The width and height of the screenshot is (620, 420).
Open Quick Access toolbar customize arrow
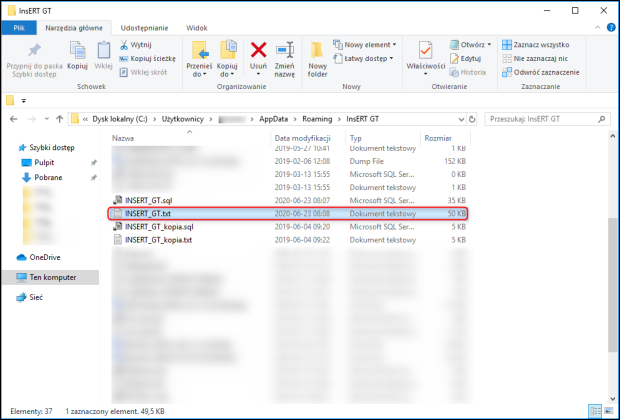[x=24, y=101]
